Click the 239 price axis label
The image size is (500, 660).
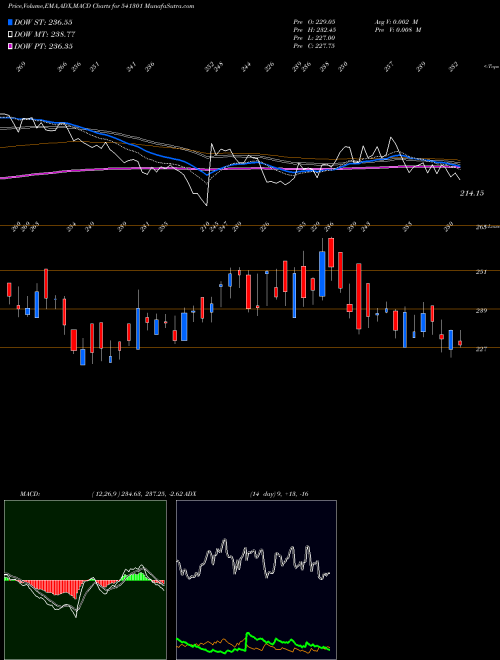(481, 311)
